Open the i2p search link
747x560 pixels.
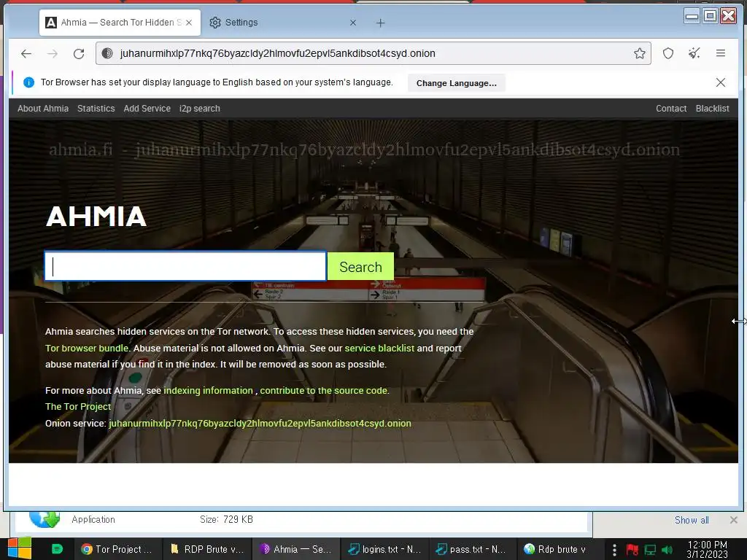pyautogui.click(x=200, y=109)
